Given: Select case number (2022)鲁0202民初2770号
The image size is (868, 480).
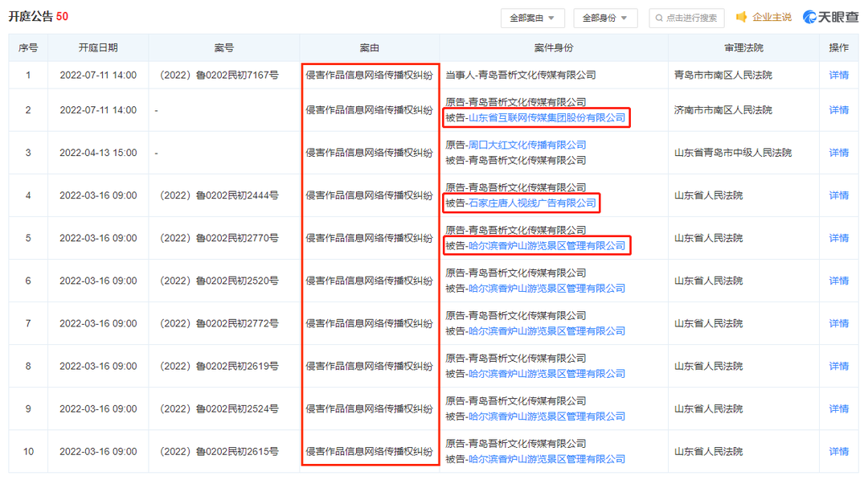Looking at the screenshot, I should point(219,238).
